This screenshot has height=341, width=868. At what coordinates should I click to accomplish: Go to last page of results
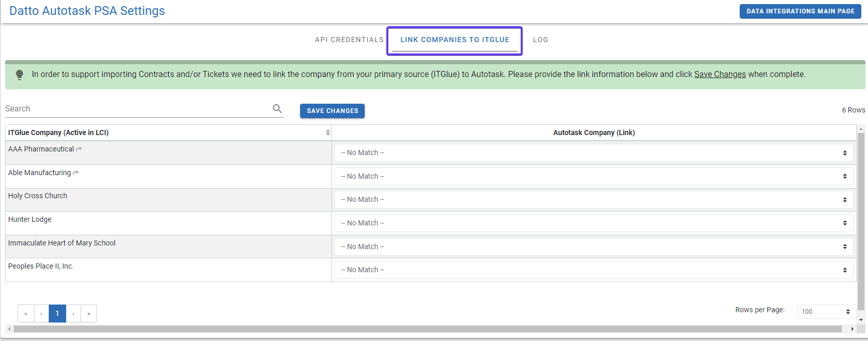point(89,314)
